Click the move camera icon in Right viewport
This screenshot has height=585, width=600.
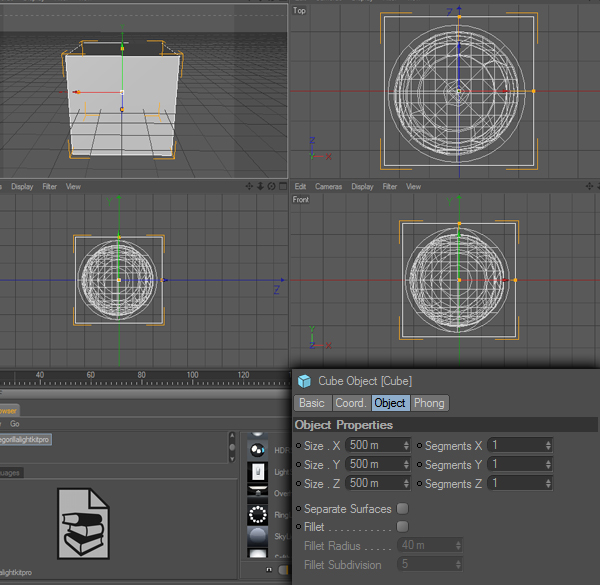(249, 186)
